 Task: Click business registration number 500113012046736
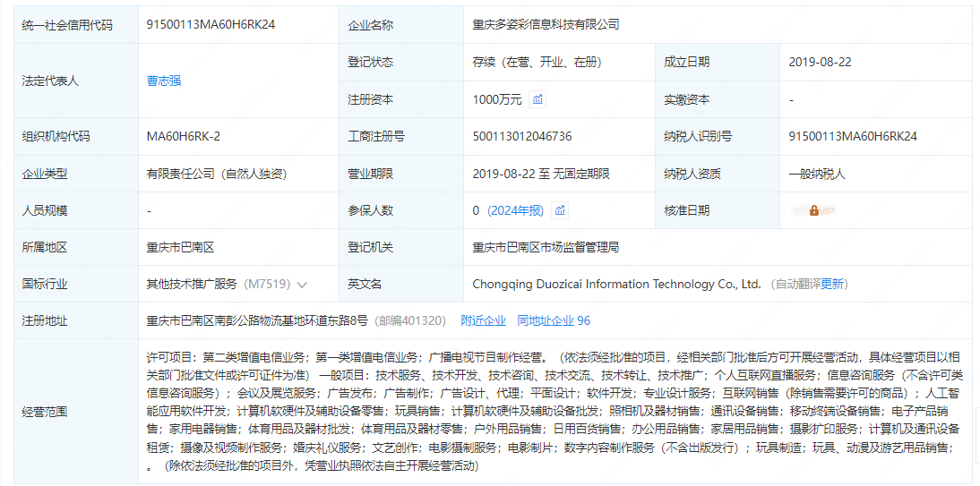point(521,137)
